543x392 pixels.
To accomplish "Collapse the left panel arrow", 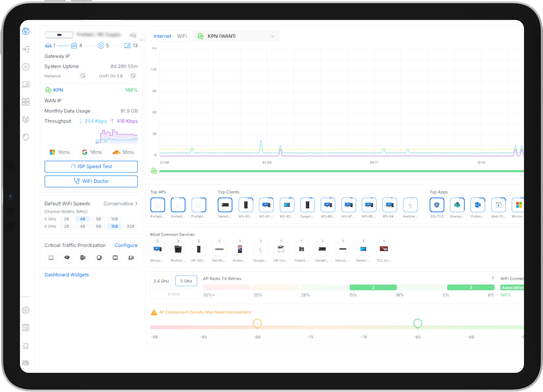I will tap(142, 40).
